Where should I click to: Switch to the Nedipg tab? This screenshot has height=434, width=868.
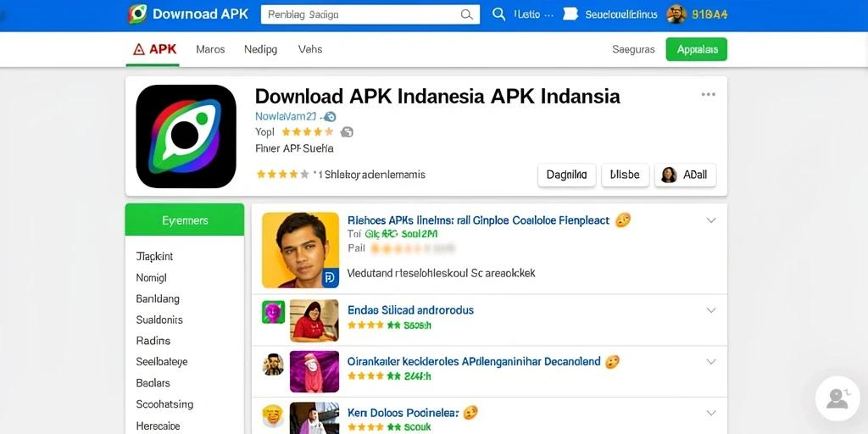tap(260, 49)
